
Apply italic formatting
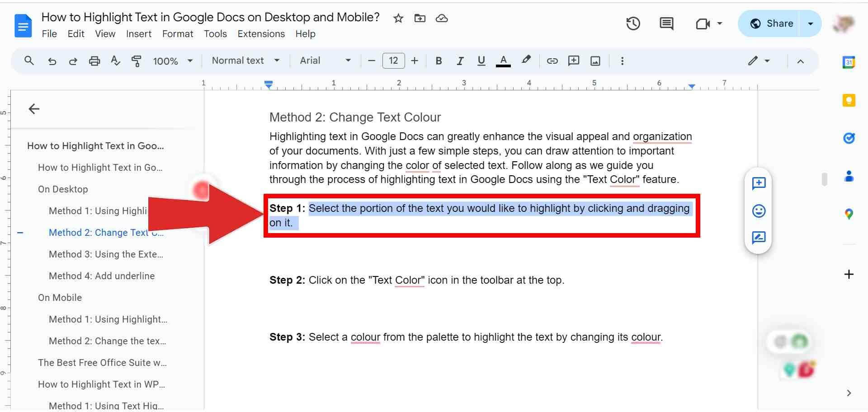(x=460, y=61)
